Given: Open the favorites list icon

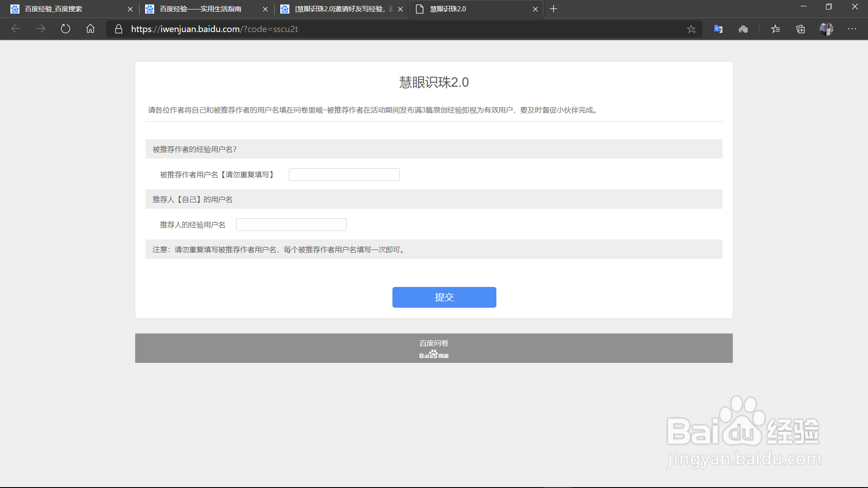Looking at the screenshot, I should [776, 29].
